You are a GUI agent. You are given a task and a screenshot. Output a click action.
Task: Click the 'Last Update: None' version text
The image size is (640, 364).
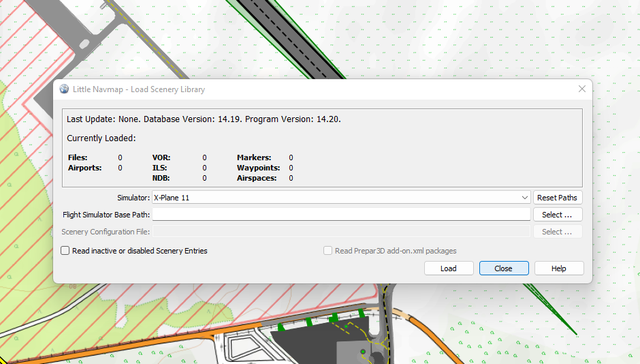click(x=203, y=119)
